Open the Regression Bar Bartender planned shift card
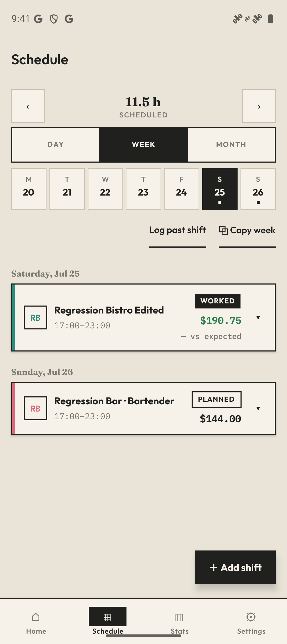This screenshot has height=644, width=287. click(143, 408)
